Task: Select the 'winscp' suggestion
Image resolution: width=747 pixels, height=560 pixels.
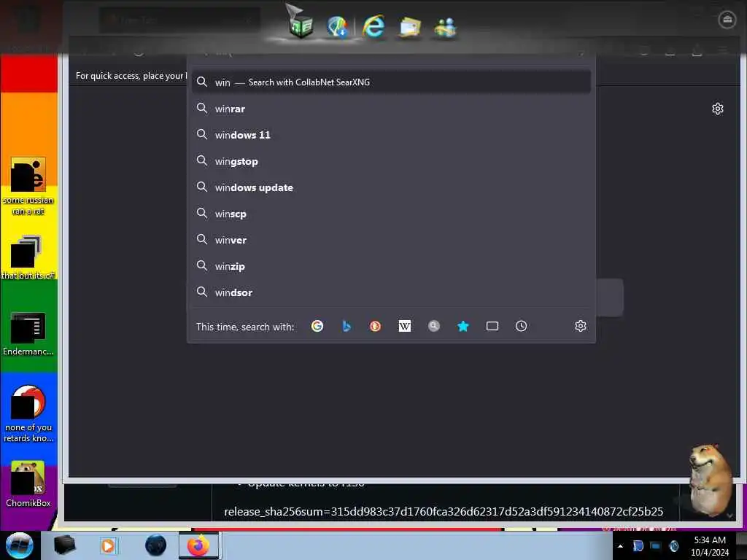Action: click(391, 214)
